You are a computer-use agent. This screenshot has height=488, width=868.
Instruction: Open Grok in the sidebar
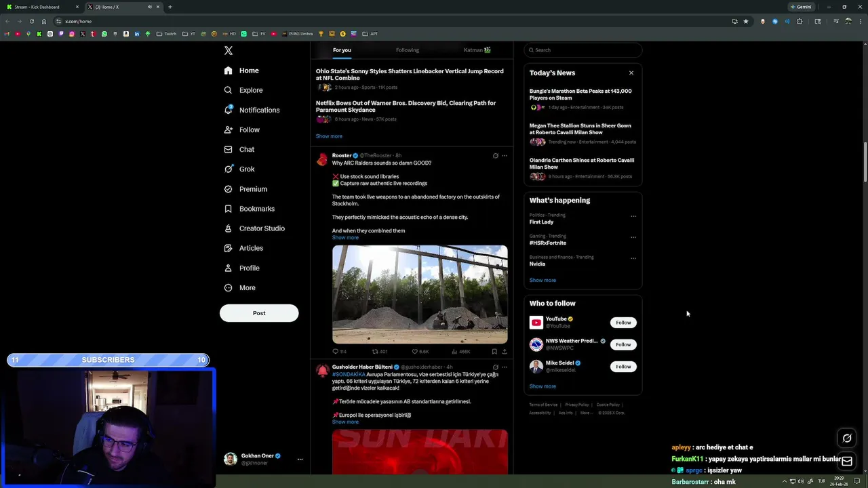(239, 169)
